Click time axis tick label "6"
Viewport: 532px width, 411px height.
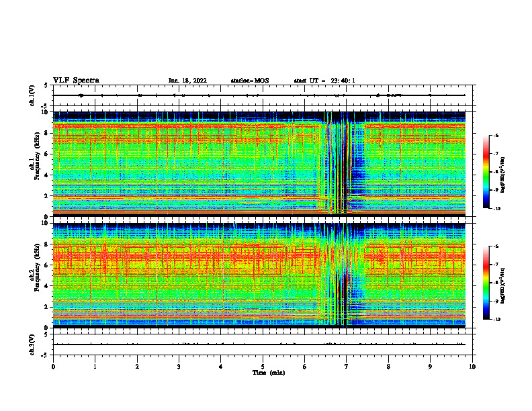click(304, 367)
